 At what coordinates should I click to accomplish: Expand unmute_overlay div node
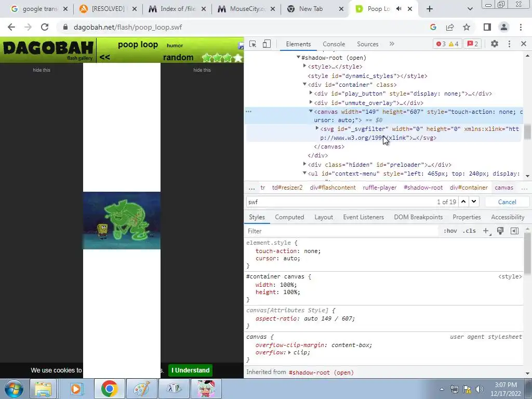coord(311,102)
